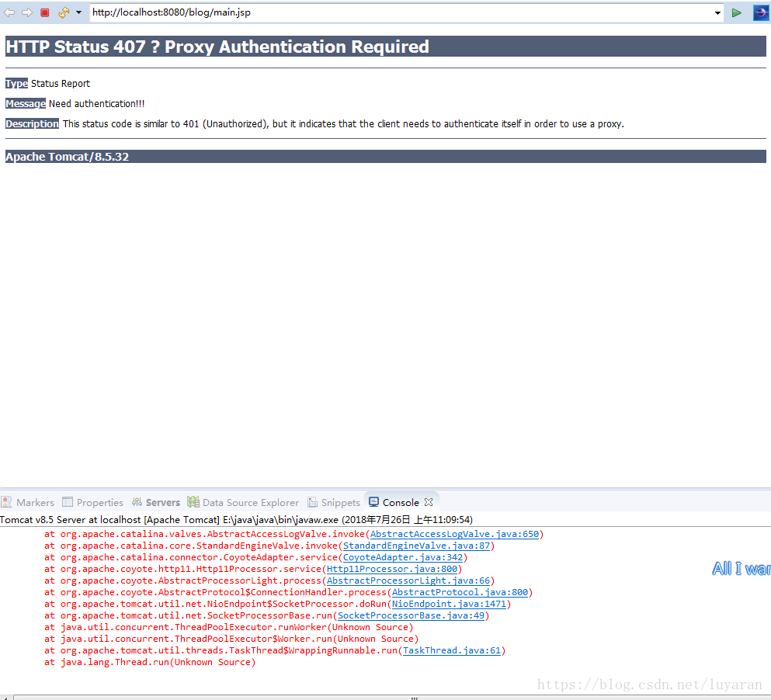Screen dimensions: 771x700
Task: Open TaskThread.java:61 link
Action: [452, 651]
